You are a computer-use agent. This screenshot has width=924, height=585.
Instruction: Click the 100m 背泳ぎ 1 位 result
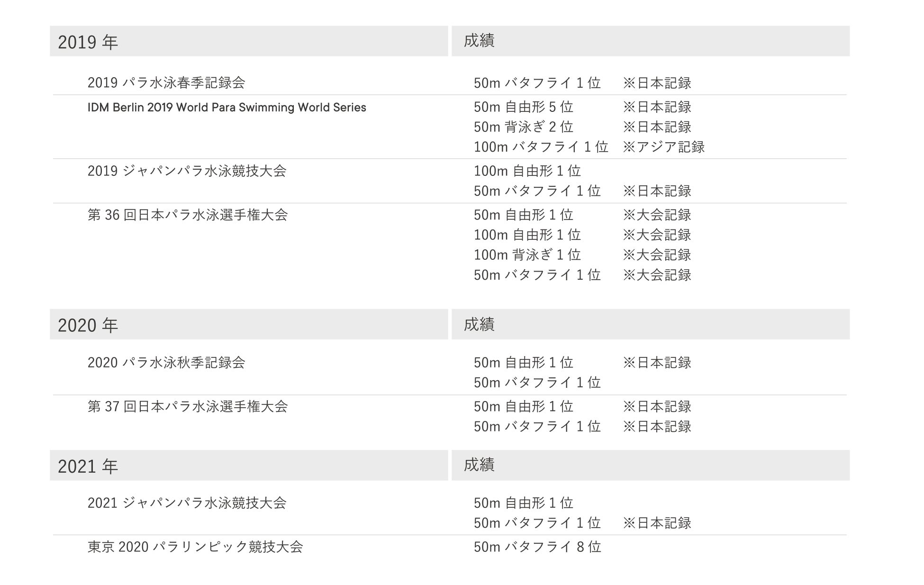click(527, 255)
